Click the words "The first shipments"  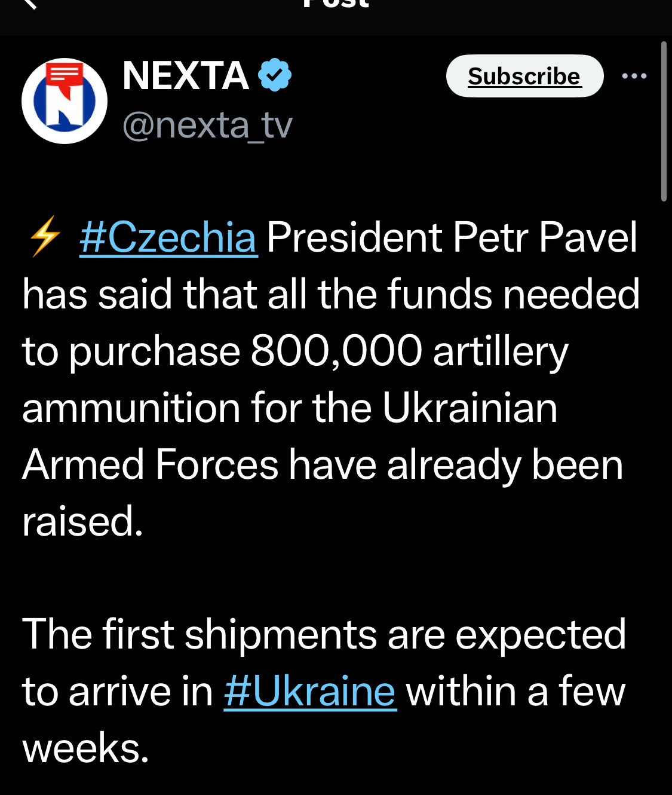tap(199, 634)
